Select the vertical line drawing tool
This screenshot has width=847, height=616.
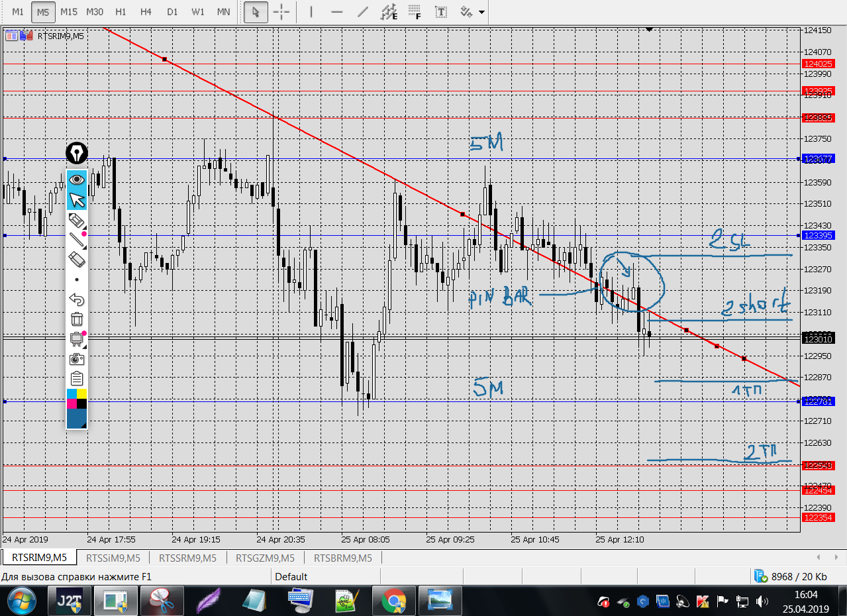(311, 12)
